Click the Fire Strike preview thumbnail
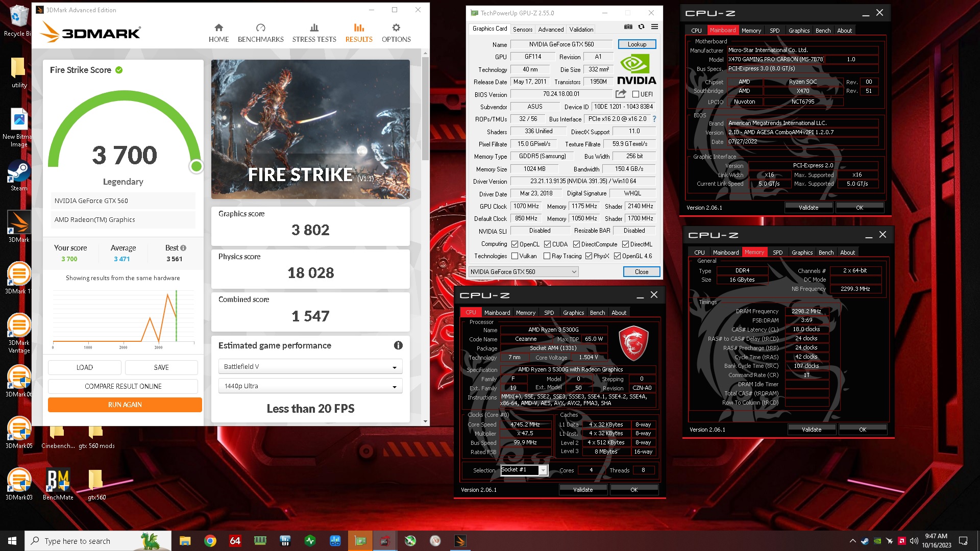This screenshot has height=551, width=980. (310, 129)
